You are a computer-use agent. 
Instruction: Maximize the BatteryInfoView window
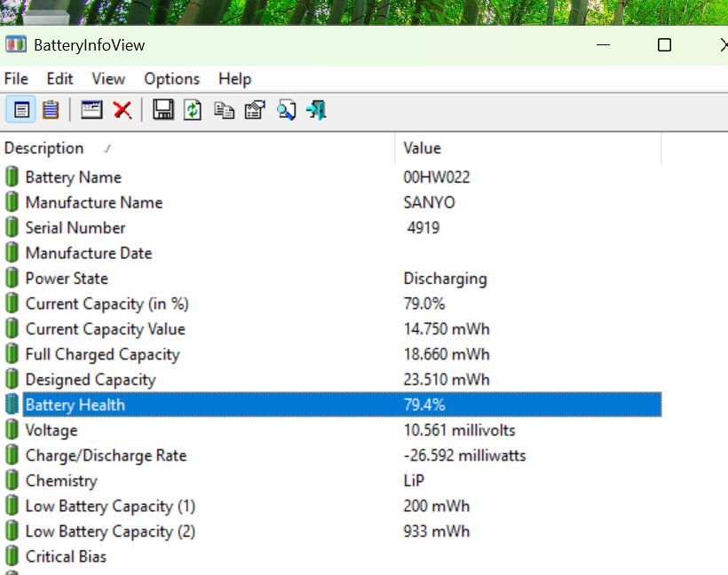664,45
